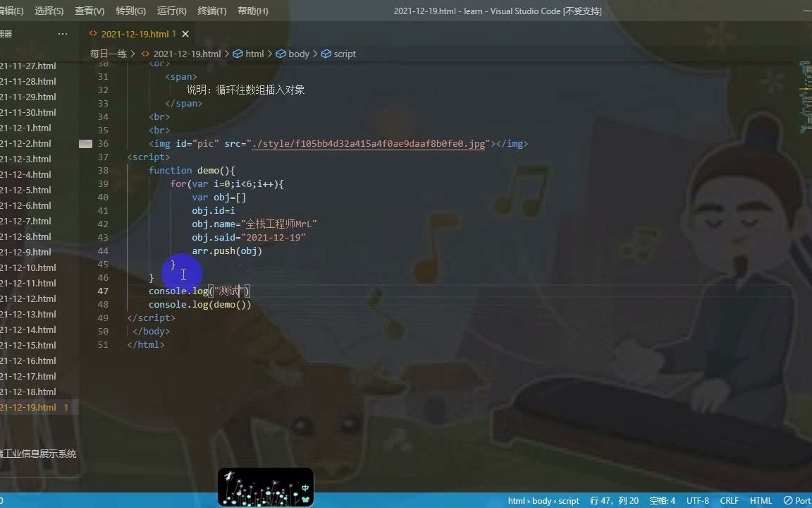Click the breakpoint gutter beside line 38
This screenshot has width=812, height=508.
click(x=85, y=170)
